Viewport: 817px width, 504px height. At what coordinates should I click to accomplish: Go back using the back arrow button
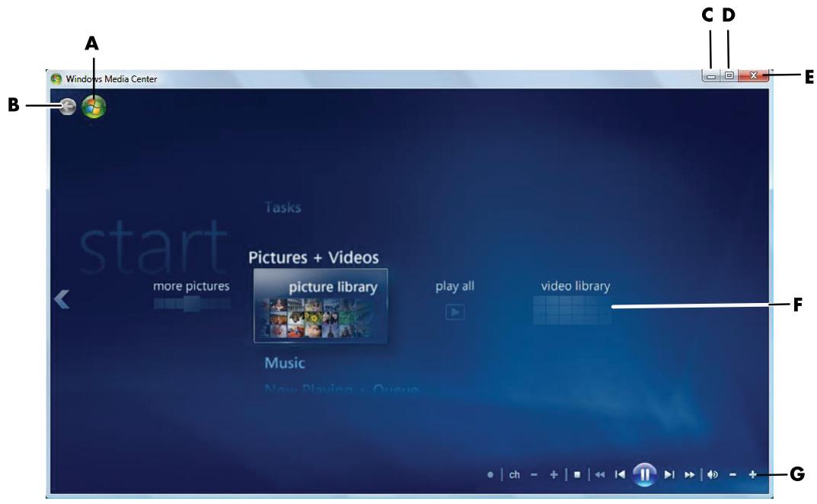click(x=67, y=107)
